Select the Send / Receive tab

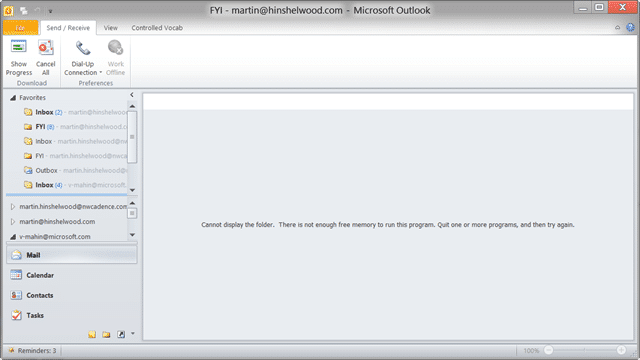click(68, 28)
